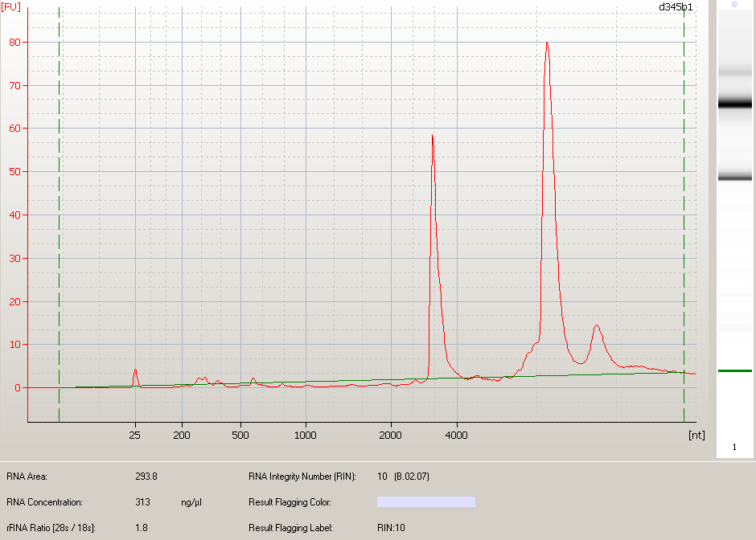Click the small marker peak at 25 nt
This screenshot has height=540, width=756.
pos(135,371)
